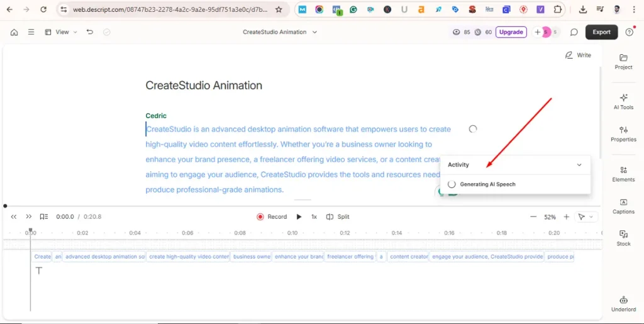Open the comments speech-bubble icon
This screenshot has width=644, height=324.
point(574,32)
